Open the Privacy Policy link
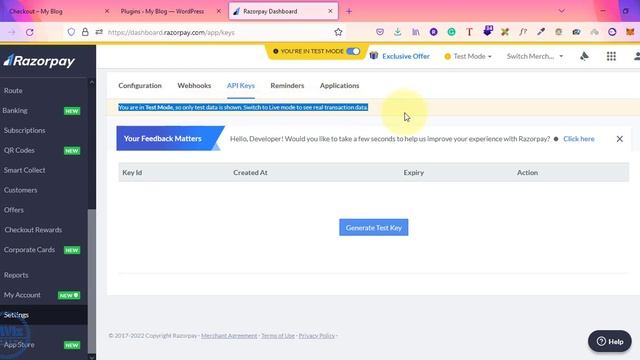The height and width of the screenshot is (360, 640). pyautogui.click(x=317, y=336)
